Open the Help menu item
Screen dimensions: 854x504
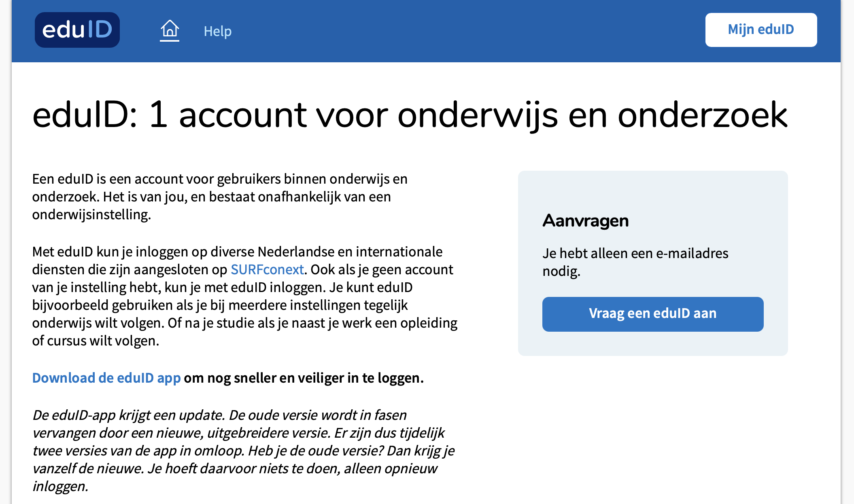[x=218, y=31]
